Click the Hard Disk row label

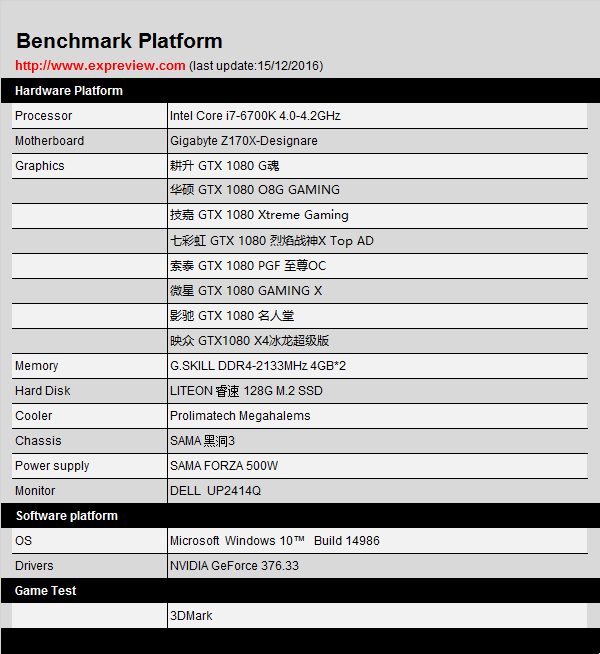43,391
